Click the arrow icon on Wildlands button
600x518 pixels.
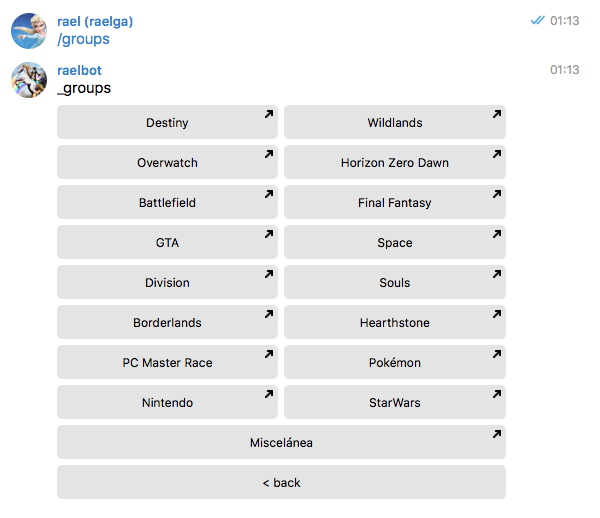(496, 115)
